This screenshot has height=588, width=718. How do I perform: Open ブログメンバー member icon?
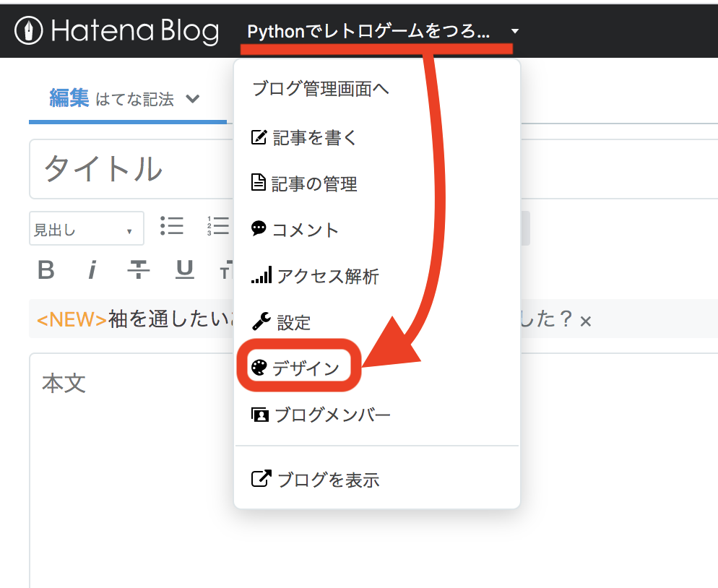(260, 414)
